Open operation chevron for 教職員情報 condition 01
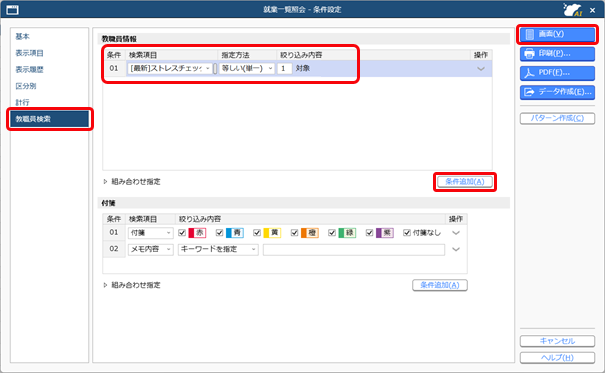 point(481,69)
